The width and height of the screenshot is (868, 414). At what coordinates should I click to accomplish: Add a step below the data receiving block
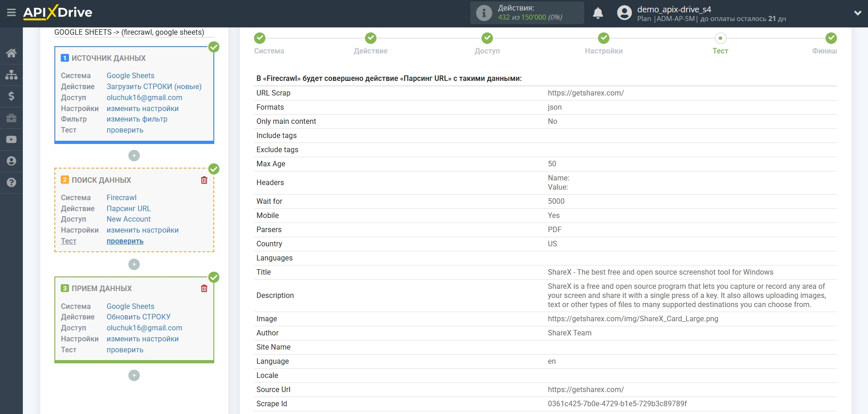click(x=134, y=376)
